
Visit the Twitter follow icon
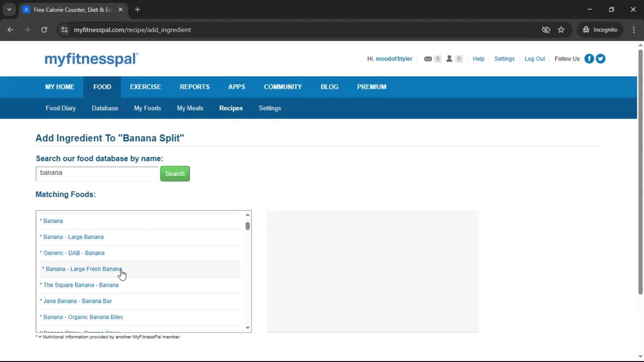tap(600, 59)
